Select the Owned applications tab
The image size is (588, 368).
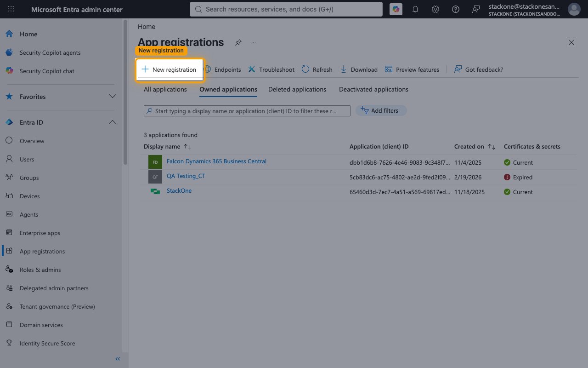point(228,89)
